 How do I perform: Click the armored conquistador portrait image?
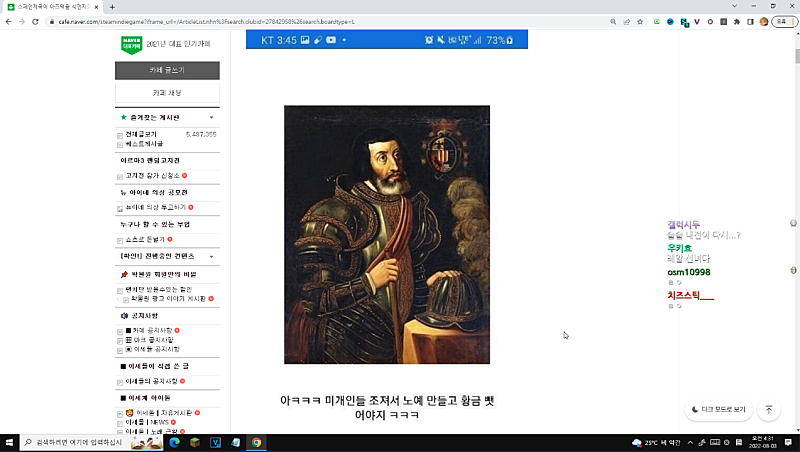pyautogui.click(x=387, y=235)
